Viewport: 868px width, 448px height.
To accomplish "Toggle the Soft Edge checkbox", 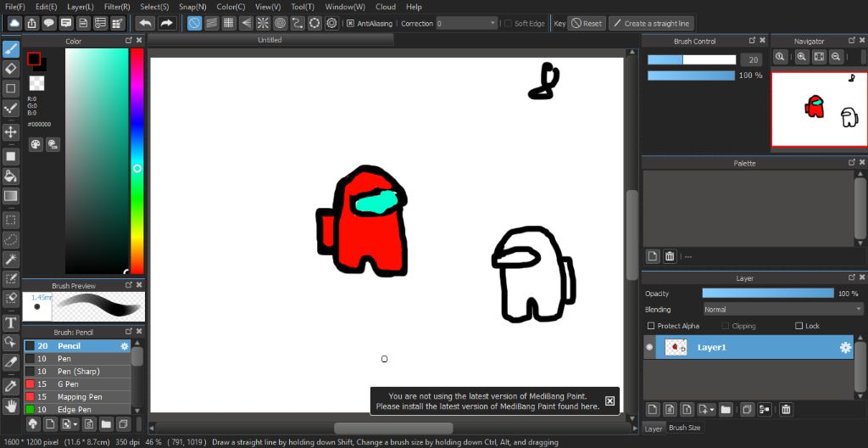I will [508, 23].
